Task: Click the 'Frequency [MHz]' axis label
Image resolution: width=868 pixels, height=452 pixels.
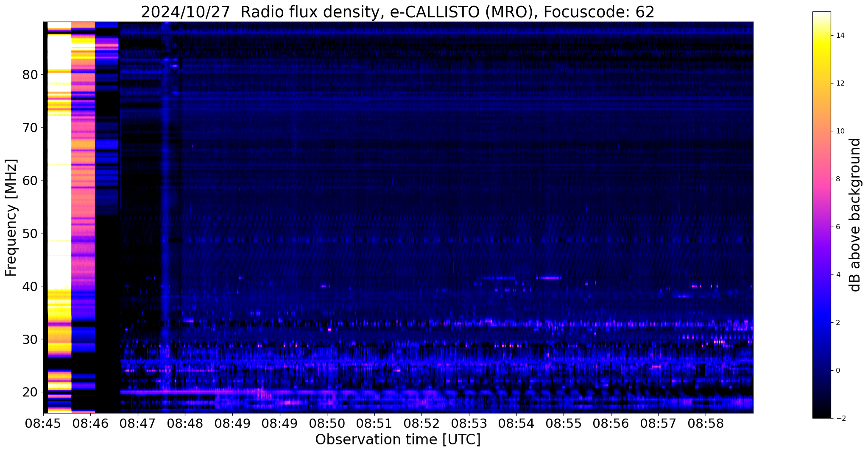Action: (11, 217)
